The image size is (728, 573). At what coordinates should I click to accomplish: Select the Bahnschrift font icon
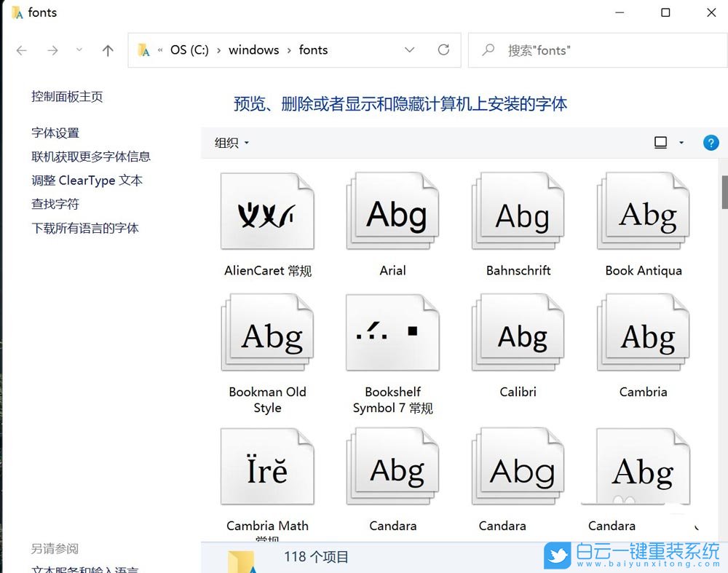(518, 211)
